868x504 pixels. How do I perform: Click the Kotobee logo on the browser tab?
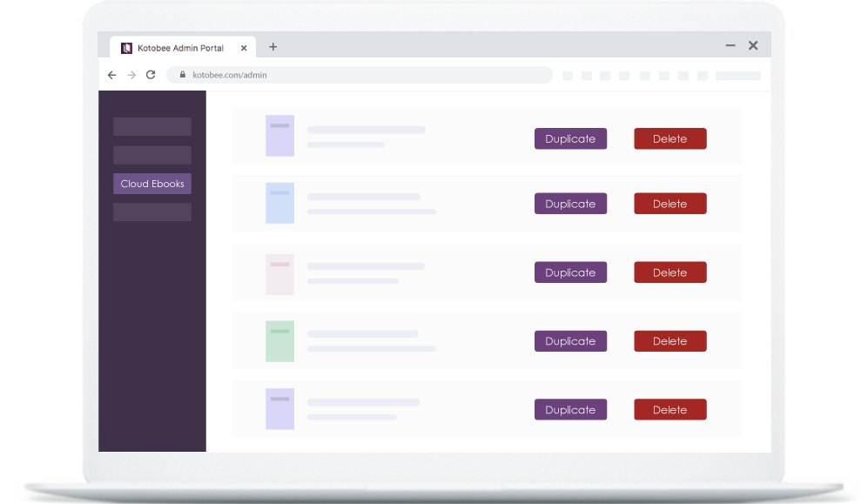[128, 48]
